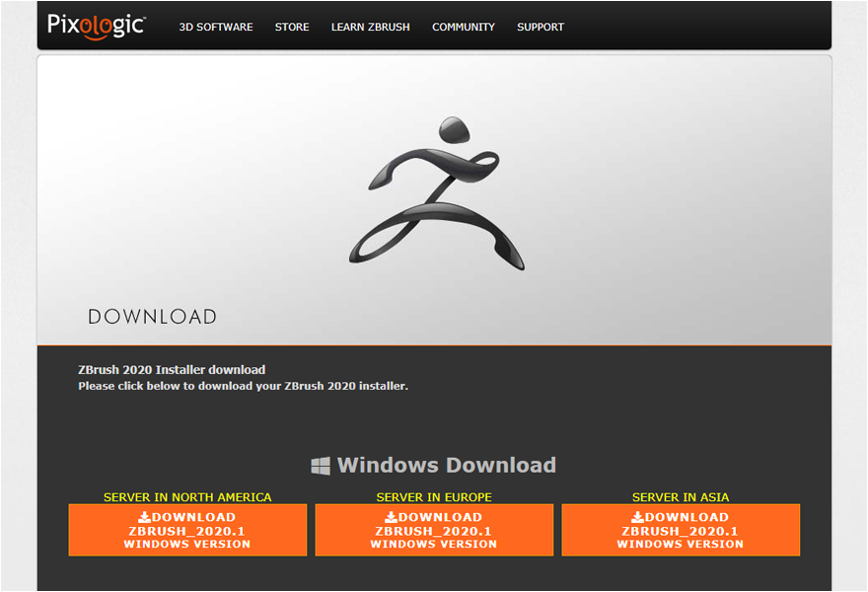Viewport: 868px width, 592px height.
Task: Open the SUPPORT navigation item
Action: tap(541, 27)
